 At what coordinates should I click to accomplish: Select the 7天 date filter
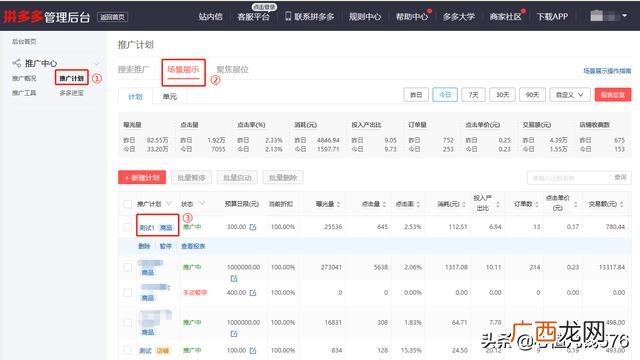(473, 95)
